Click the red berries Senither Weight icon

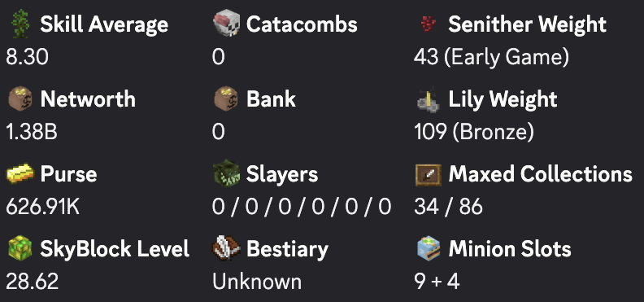click(x=428, y=24)
